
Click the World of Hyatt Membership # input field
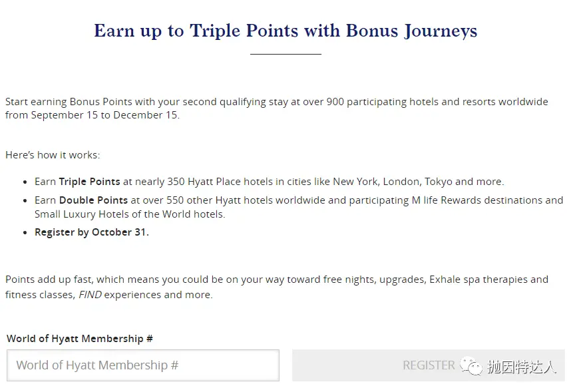tap(142, 365)
